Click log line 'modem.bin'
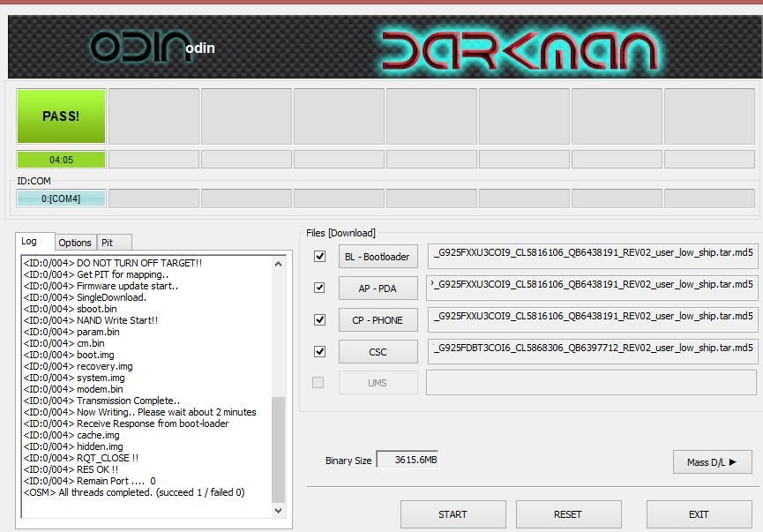Screen dimensions: 763x532 (x=73, y=389)
